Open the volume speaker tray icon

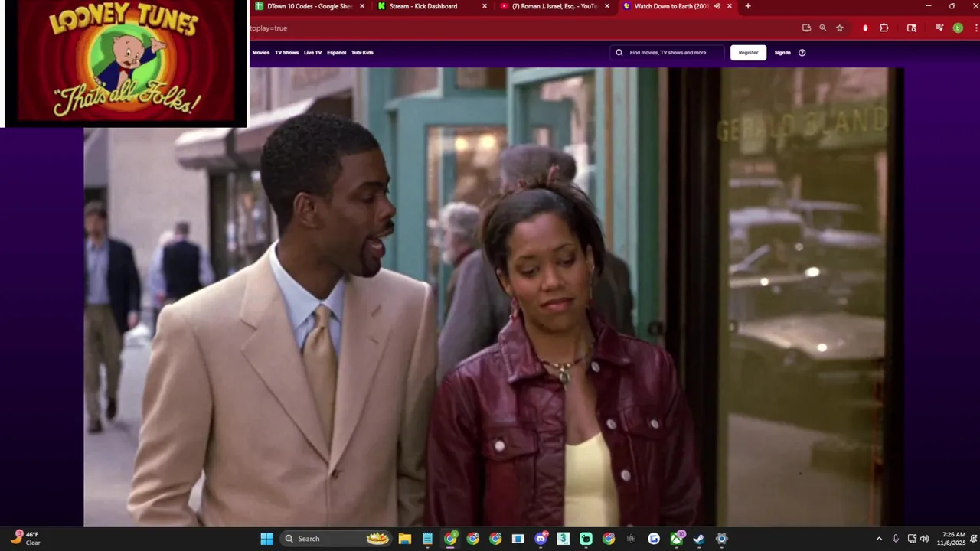[x=924, y=539]
